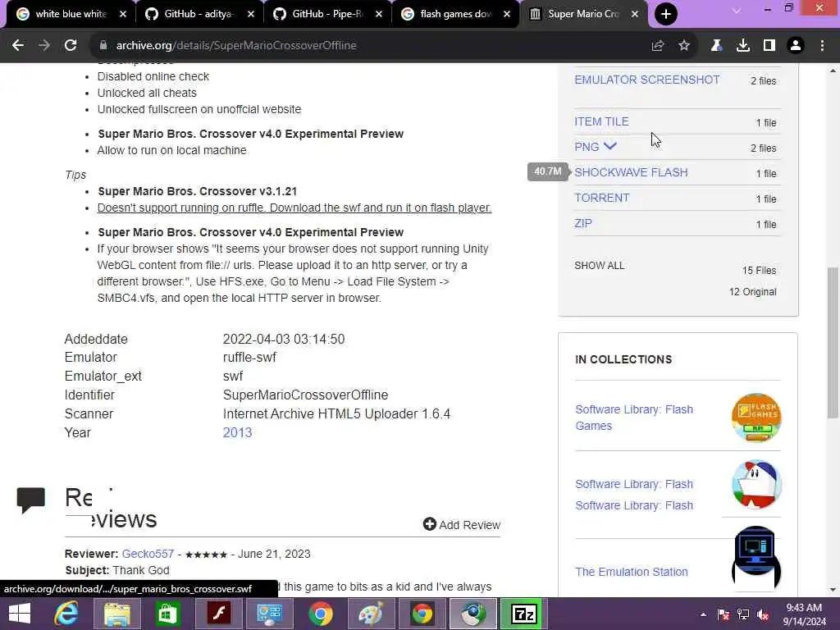Bookmark this page with the star icon
840x630 pixels.
[x=684, y=46]
